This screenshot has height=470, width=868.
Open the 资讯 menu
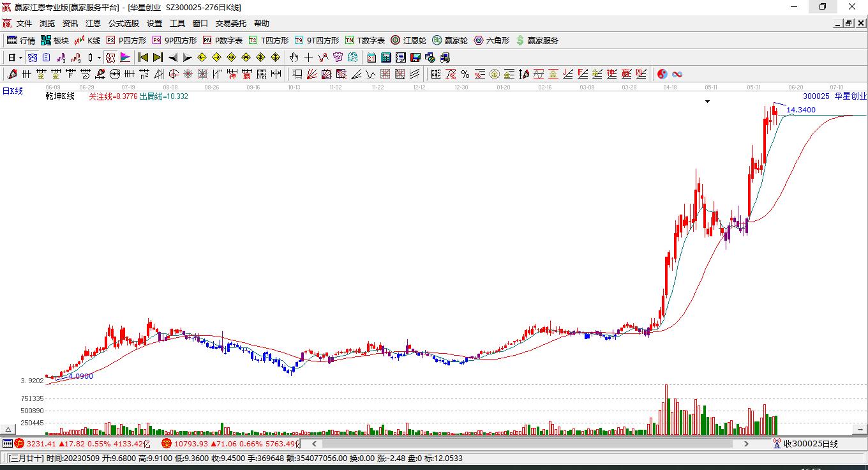pyautogui.click(x=70, y=24)
